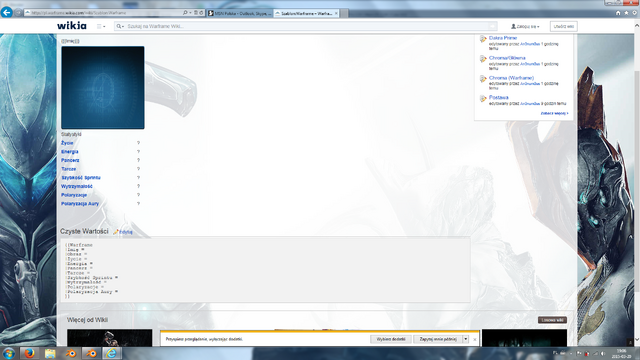Click the Utwórz wiki button
The image size is (640, 360).
(x=564, y=27)
